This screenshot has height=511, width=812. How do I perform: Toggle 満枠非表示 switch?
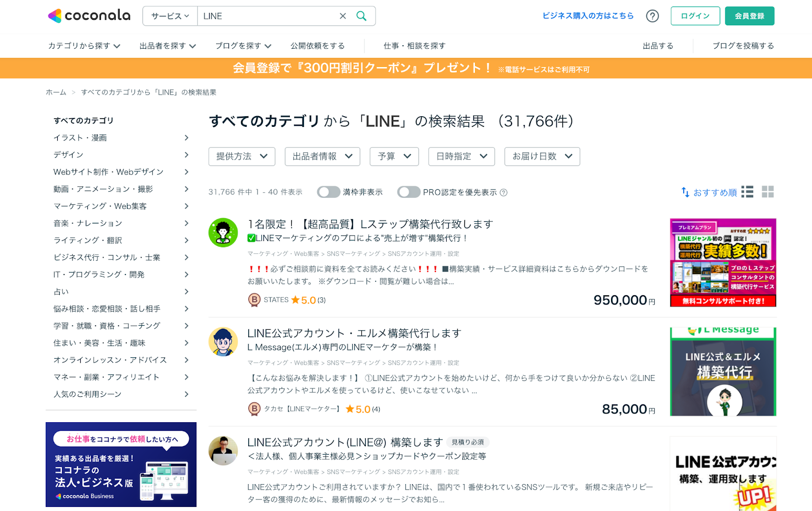pos(328,192)
